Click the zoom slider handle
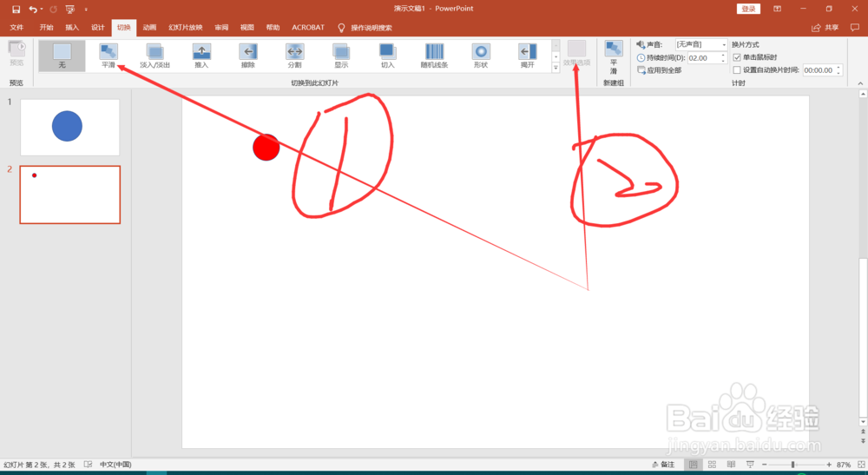The height and width of the screenshot is (475, 868). click(792, 465)
